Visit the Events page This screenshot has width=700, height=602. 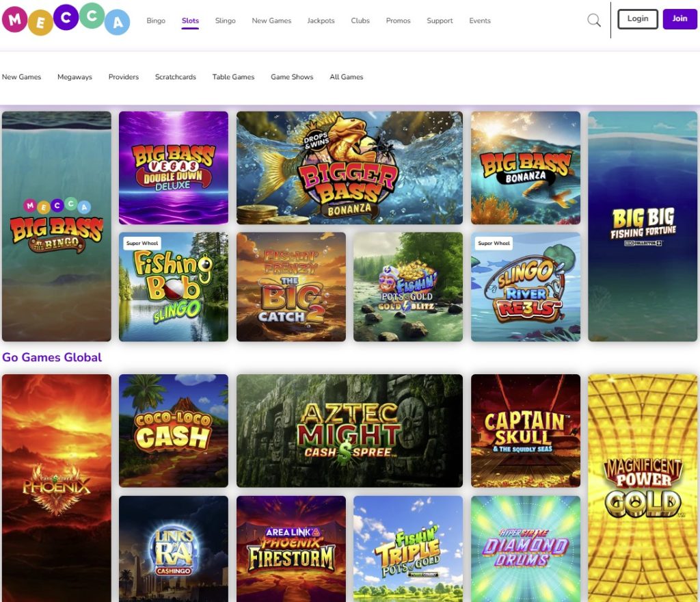click(479, 21)
